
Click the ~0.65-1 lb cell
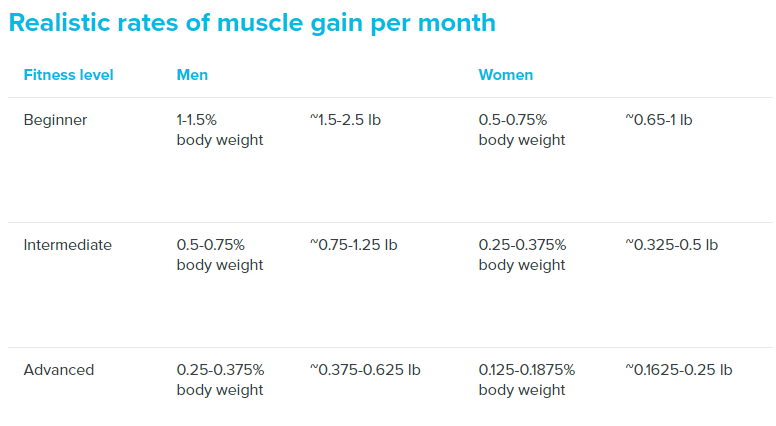(659, 120)
